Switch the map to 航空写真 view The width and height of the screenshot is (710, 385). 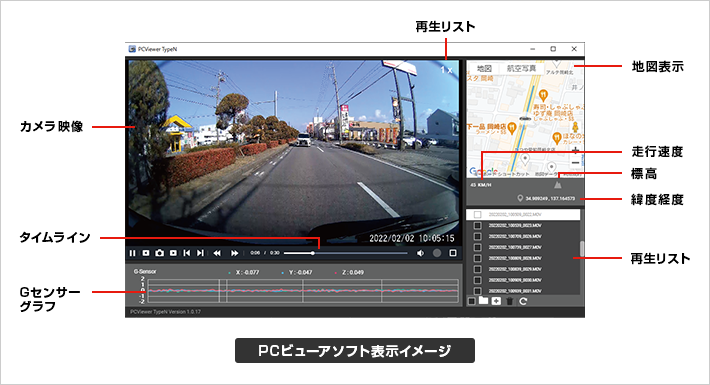pos(521,68)
